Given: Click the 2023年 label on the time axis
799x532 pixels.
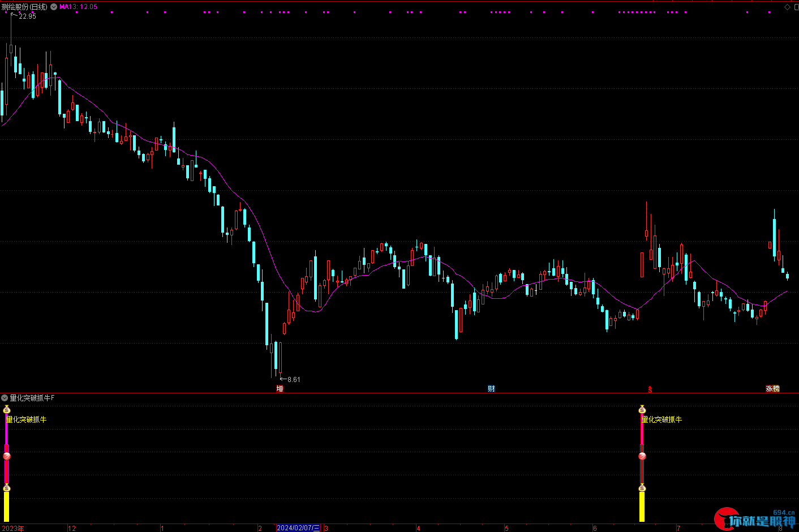Looking at the screenshot, I should (13, 528).
